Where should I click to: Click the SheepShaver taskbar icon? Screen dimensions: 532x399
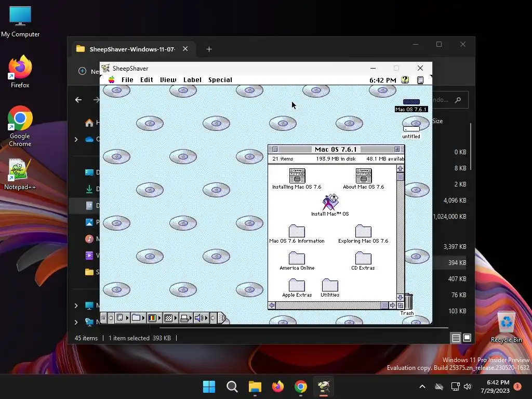point(324,387)
